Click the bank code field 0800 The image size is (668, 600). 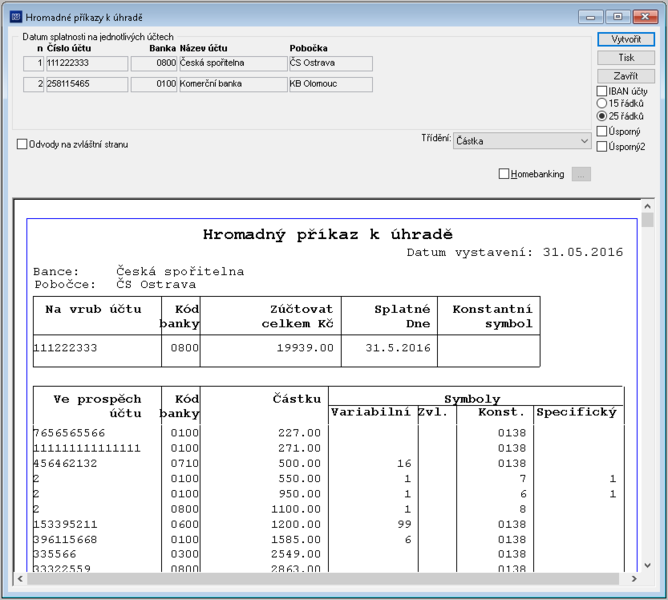(154, 63)
